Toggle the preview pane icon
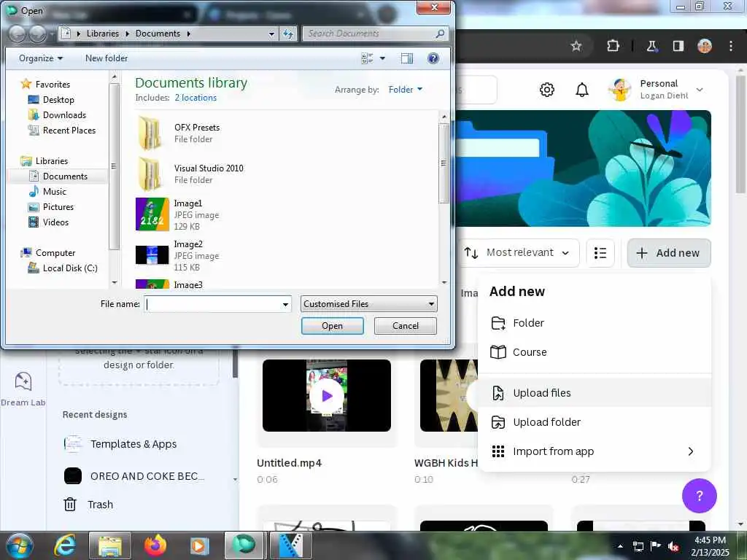 click(x=407, y=58)
